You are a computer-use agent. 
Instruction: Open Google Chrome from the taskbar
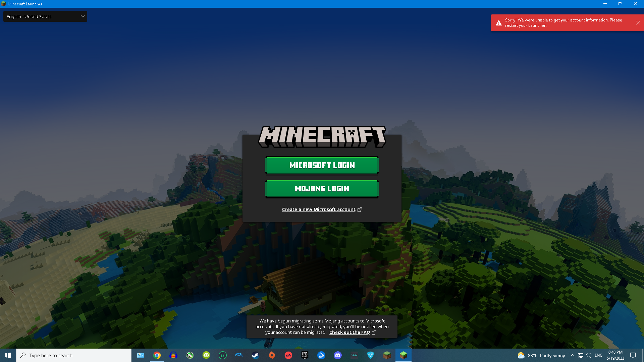[157, 355]
